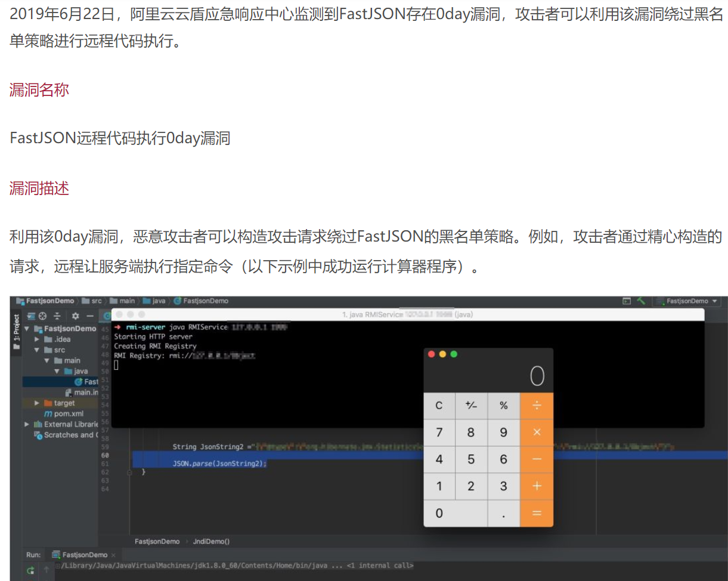728x581 pixels.
Task: Click the terminal title bar '1. java RMIService'
Action: (408, 314)
